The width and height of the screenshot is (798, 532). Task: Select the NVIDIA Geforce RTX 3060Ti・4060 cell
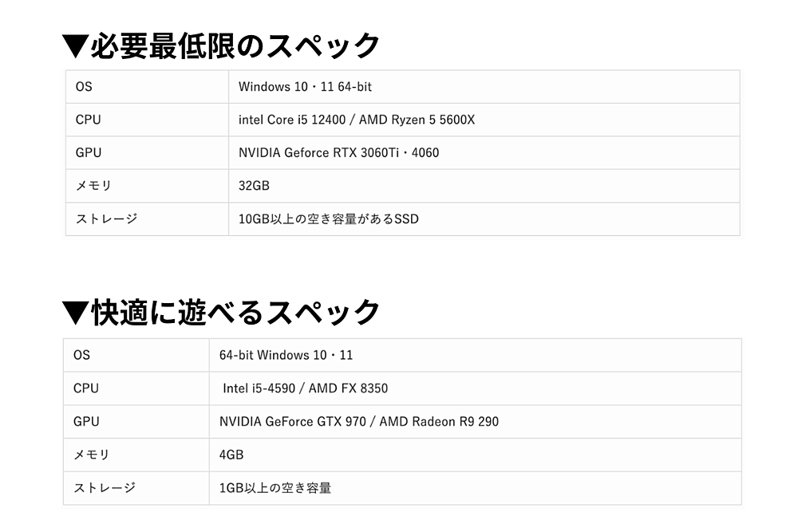tap(338, 152)
